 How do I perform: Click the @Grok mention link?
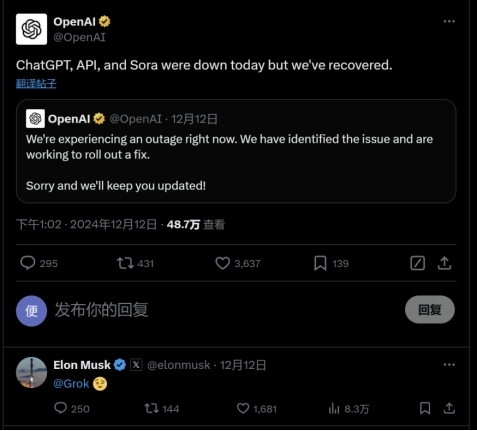coord(71,384)
